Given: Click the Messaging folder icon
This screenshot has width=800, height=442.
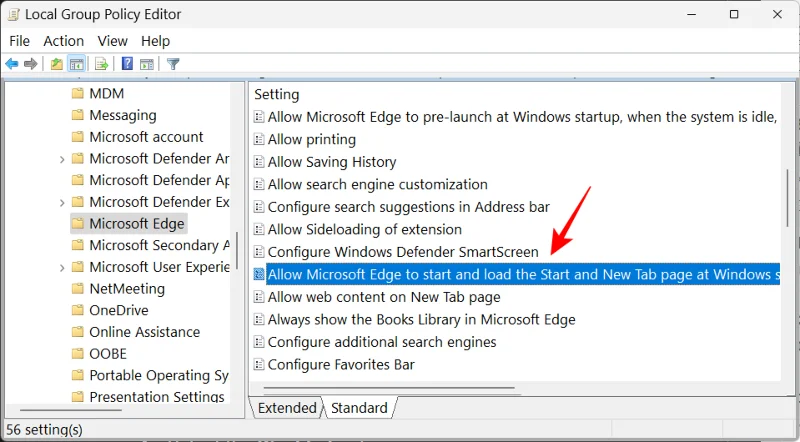Looking at the screenshot, I should [78, 115].
